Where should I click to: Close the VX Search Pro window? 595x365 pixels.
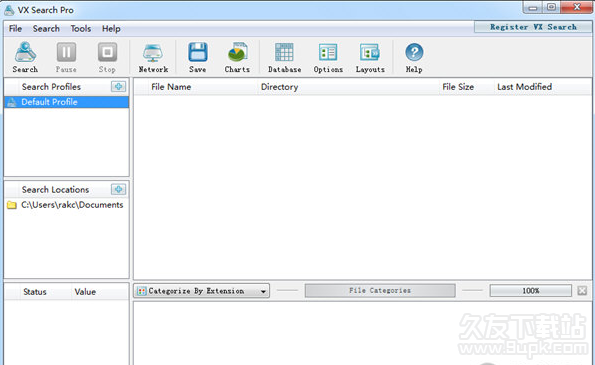coord(577,8)
